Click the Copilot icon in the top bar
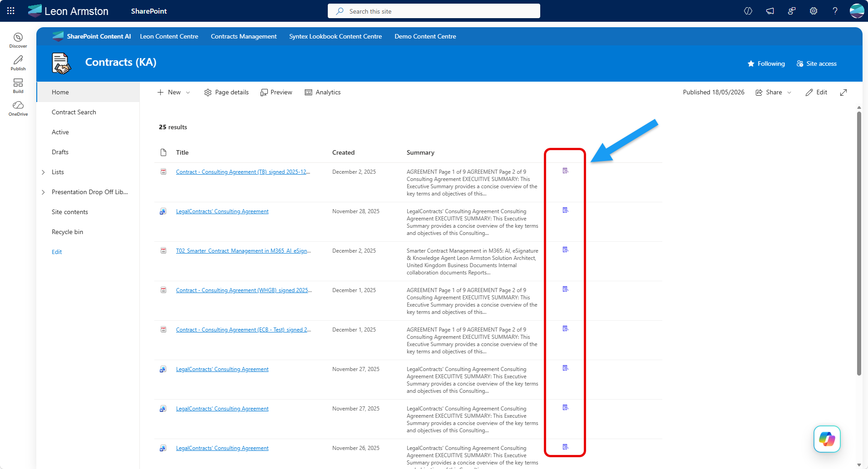 coord(748,11)
